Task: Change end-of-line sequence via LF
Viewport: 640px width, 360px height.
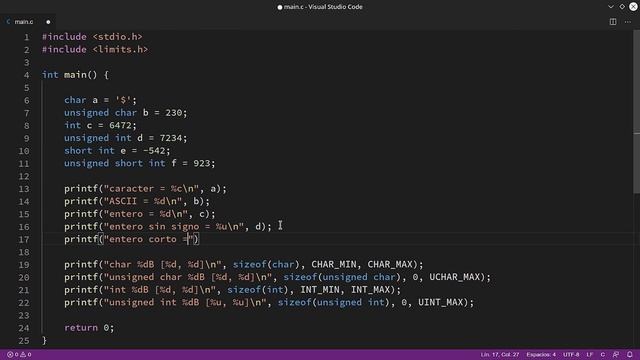Action: click(589, 354)
